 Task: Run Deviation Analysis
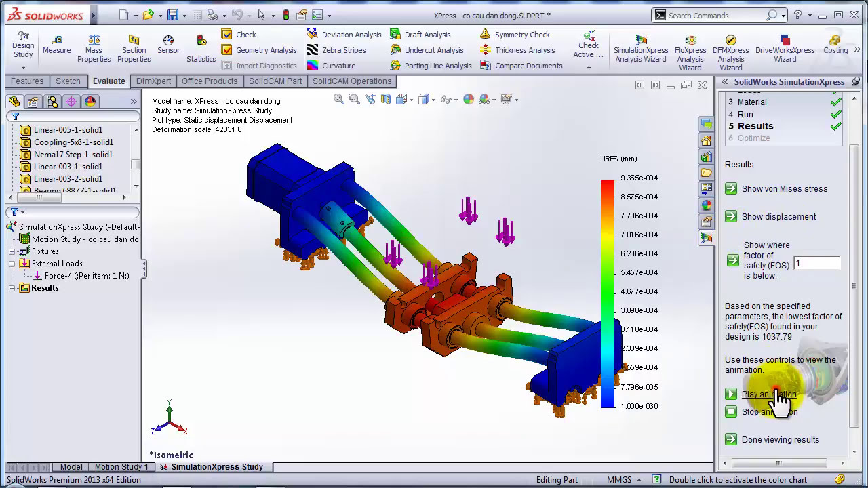(x=344, y=35)
